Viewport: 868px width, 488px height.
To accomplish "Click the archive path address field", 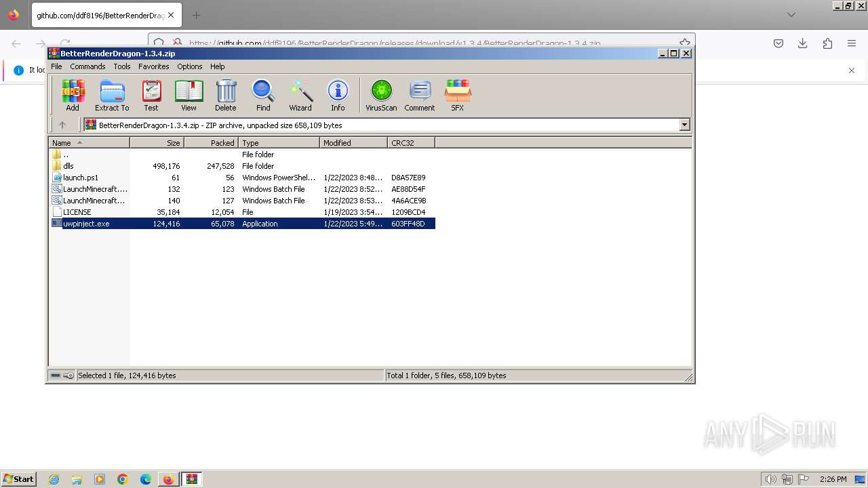I will pos(381,125).
